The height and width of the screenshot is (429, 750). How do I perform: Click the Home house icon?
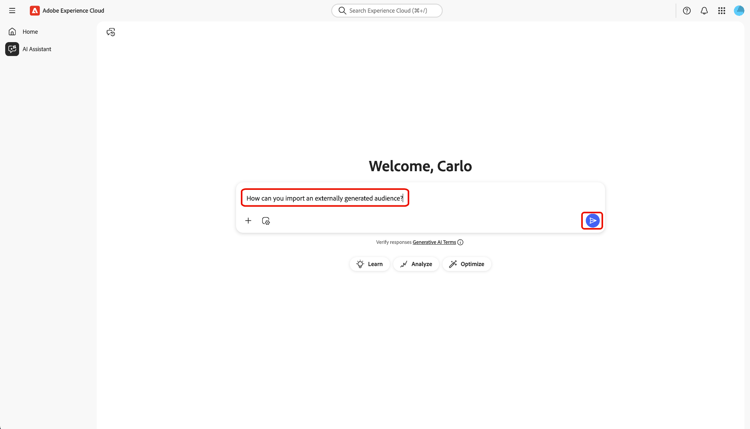[x=12, y=32]
